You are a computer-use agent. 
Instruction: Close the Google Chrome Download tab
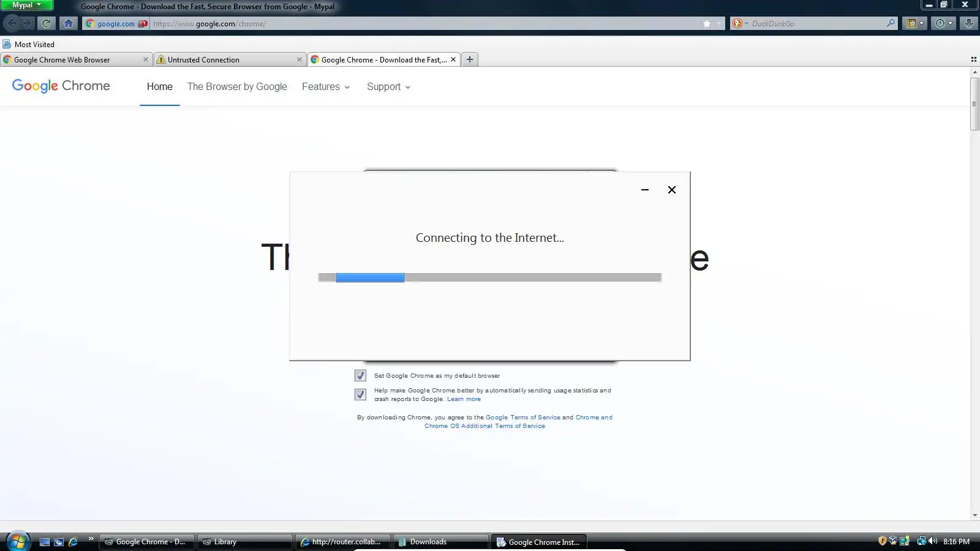click(x=453, y=59)
